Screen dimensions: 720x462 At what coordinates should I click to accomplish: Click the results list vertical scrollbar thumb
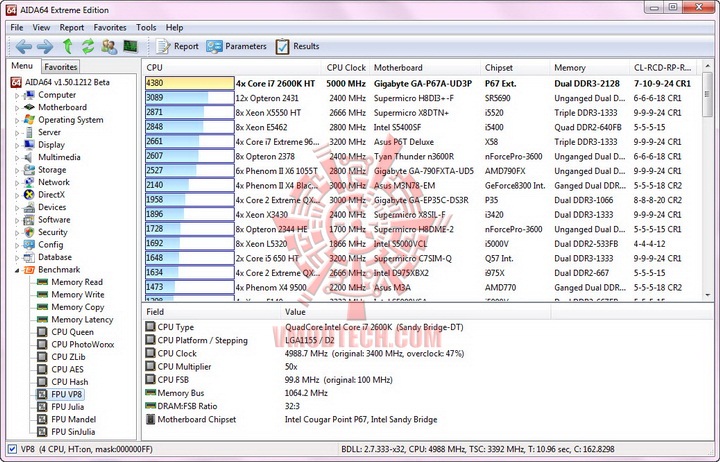coord(708,93)
